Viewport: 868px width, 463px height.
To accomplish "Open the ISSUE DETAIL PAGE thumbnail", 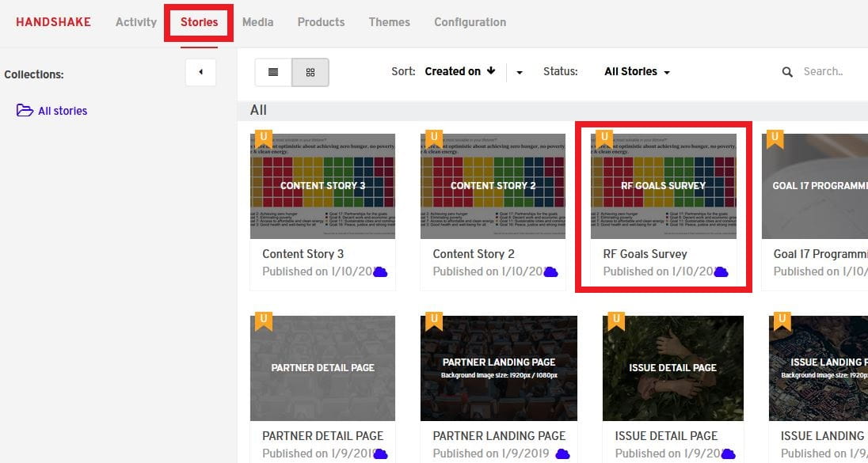I will click(672, 368).
